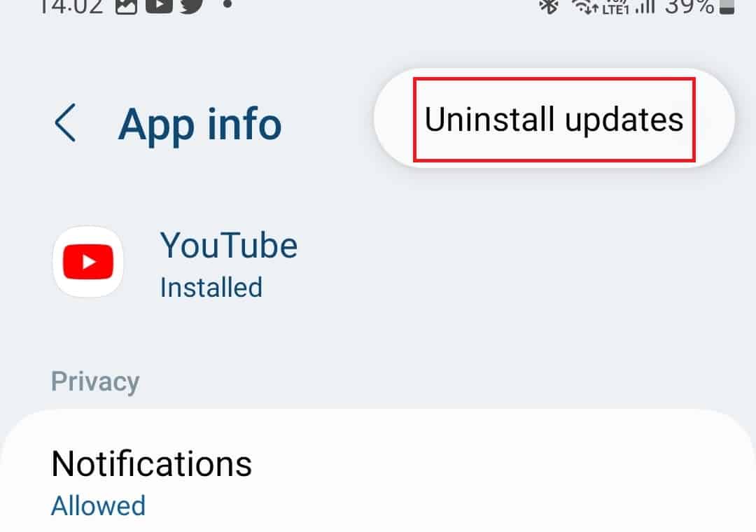This screenshot has width=756, height=532.
Task: Tap the mobile signal bars icon
Action: 645,7
